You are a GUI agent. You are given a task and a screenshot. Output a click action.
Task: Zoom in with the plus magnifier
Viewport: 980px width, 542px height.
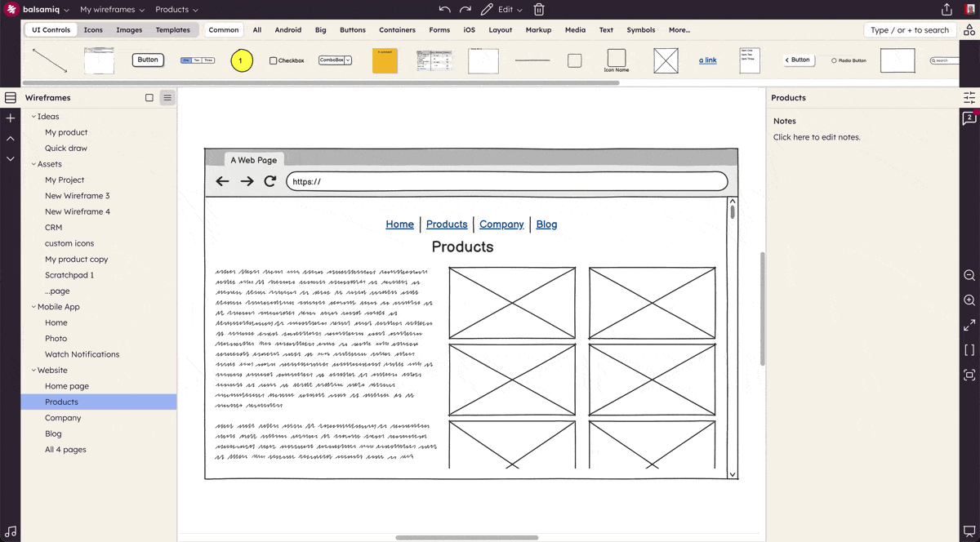[x=969, y=300]
